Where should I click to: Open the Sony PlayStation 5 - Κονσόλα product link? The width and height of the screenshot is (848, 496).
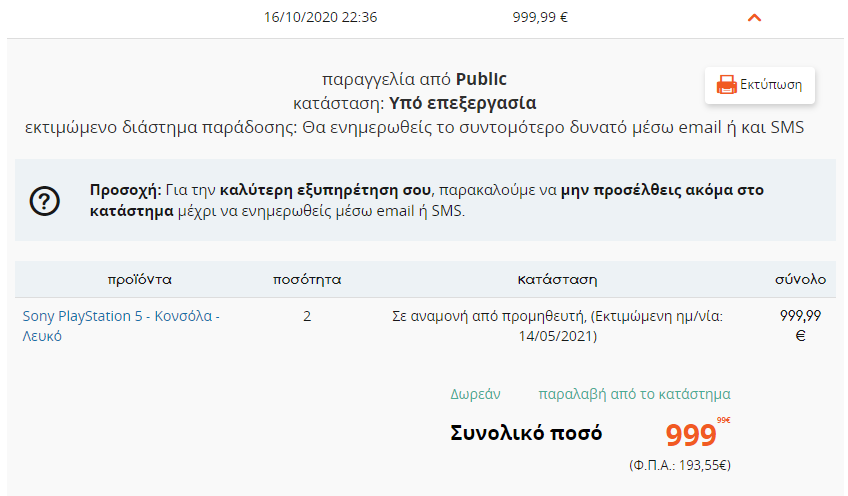click(x=121, y=326)
